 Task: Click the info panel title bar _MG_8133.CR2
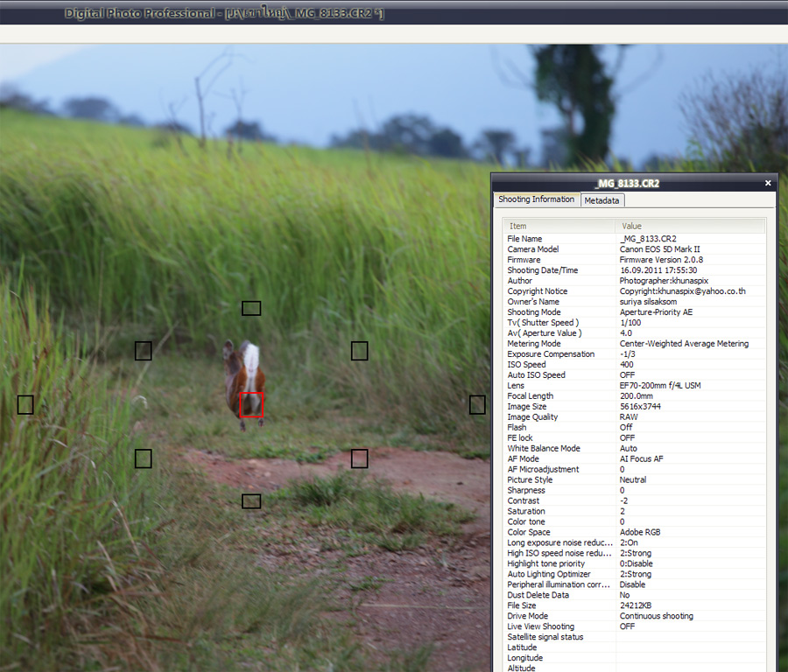[626, 184]
